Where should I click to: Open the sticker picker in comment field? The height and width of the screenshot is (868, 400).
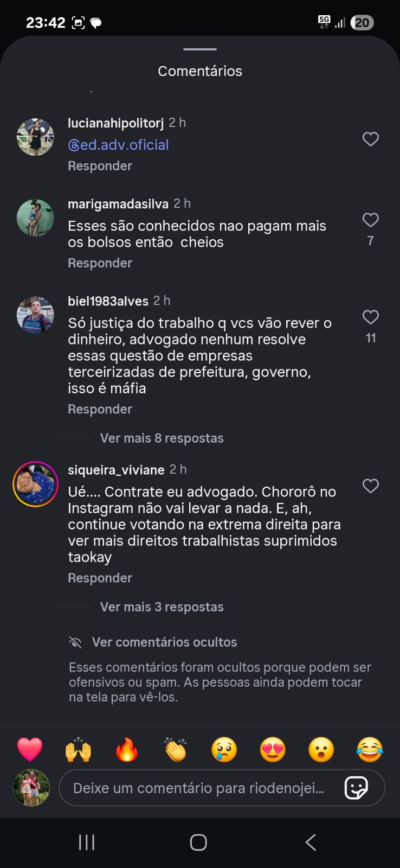click(356, 788)
